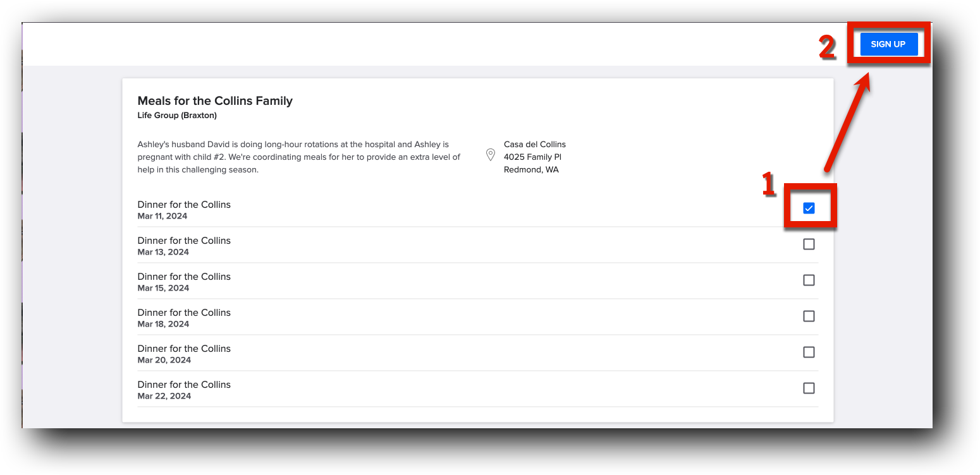Click the location pin icon

(490, 155)
